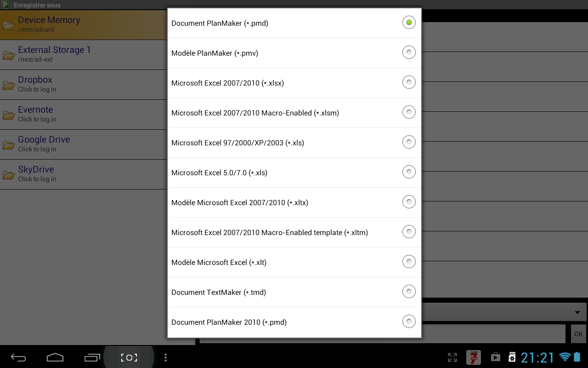This screenshot has height=368, width=588.
Task: Click the PlanMaker app icon in title bar
Action: (x=6, y=5)
